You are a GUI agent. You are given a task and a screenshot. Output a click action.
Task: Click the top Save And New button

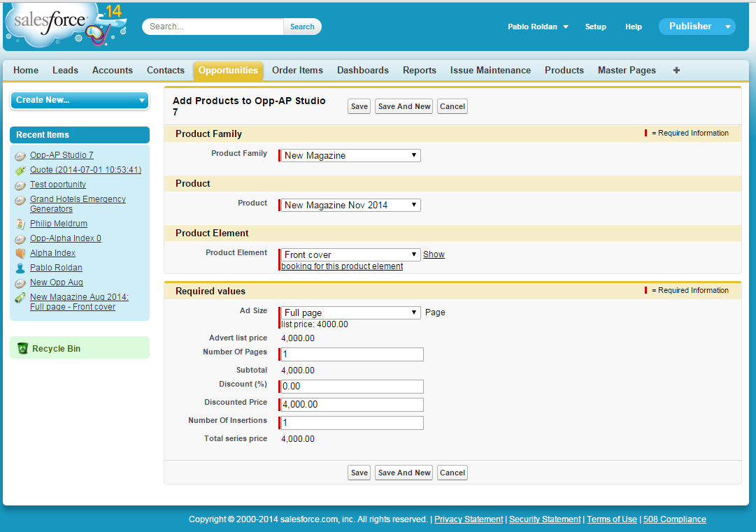[x=404, y=106]
